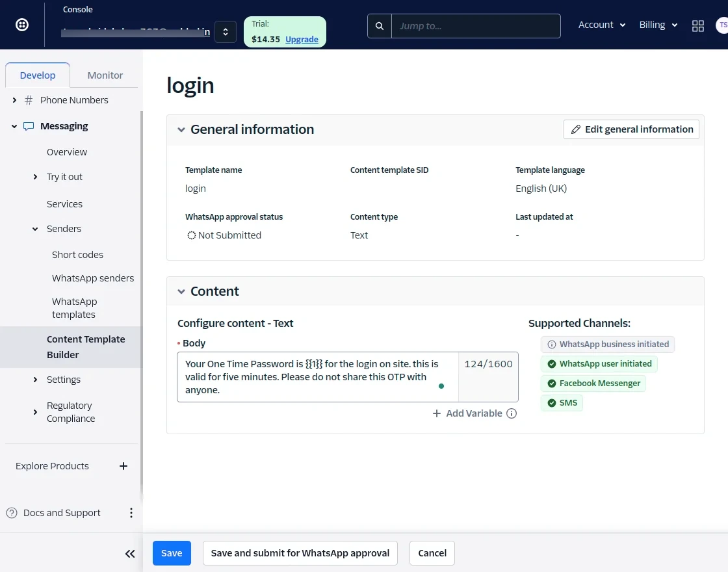The height and width of the screenshot is (572, 728).
Task: Switch to the Monitor tab
Action: (105, 75)
